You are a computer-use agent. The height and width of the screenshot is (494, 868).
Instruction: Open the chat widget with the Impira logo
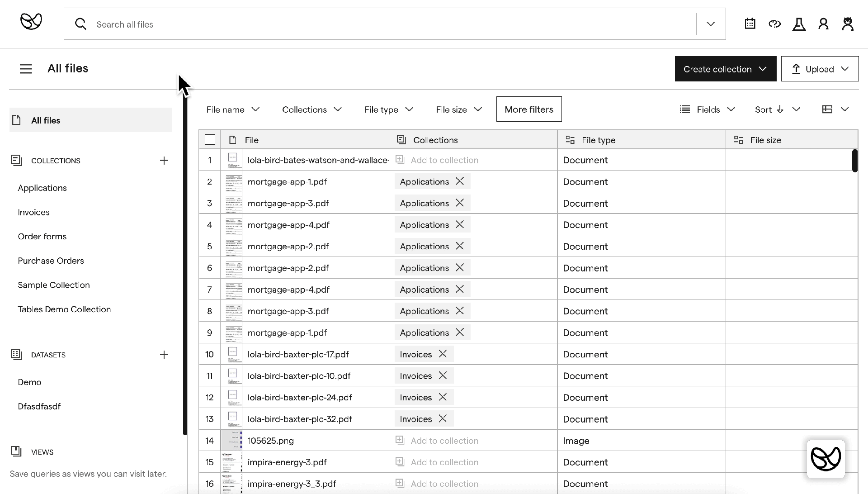click(x=826, y=459)
